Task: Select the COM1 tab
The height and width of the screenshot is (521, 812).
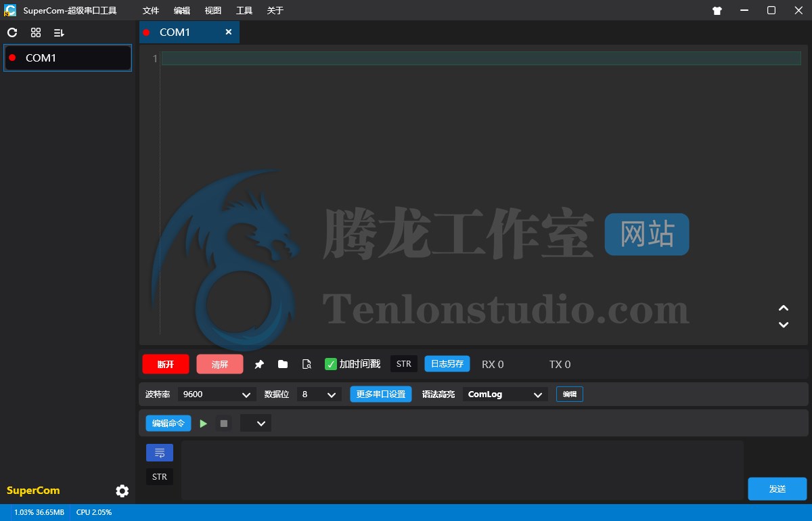Action: (175, 32)
